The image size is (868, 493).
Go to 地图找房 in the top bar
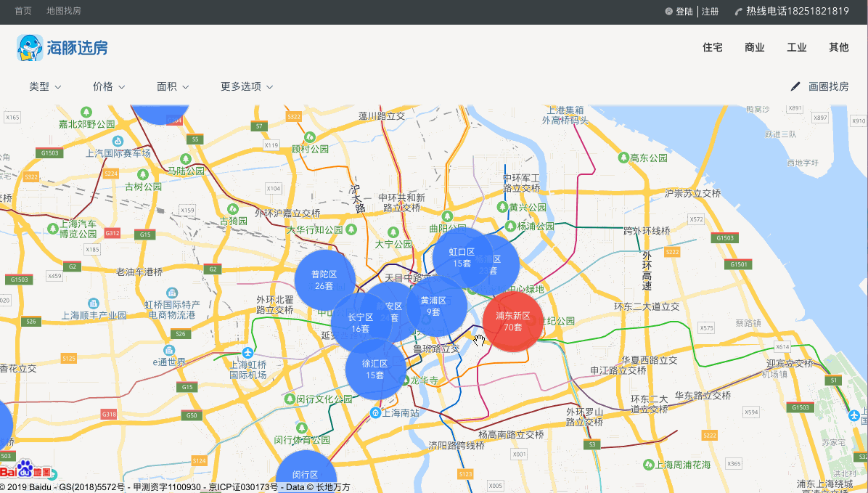[x=64, y=11]
